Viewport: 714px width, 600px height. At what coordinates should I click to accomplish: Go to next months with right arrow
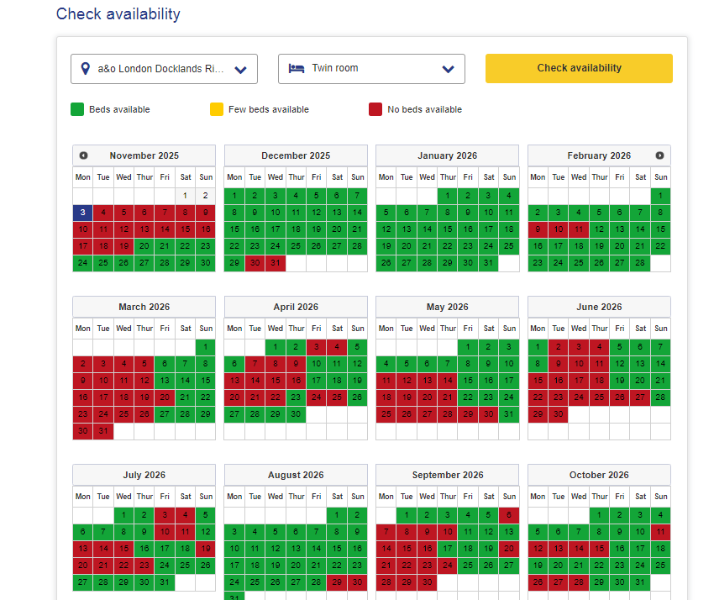click(659, 156)
